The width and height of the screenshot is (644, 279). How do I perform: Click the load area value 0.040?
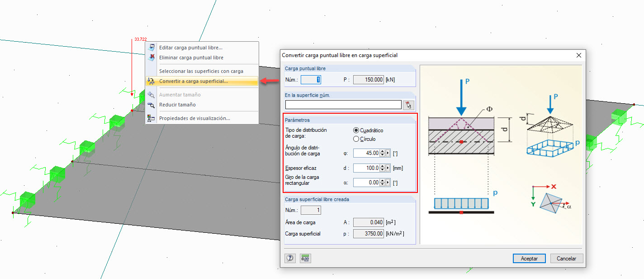[x=368, y=222]
